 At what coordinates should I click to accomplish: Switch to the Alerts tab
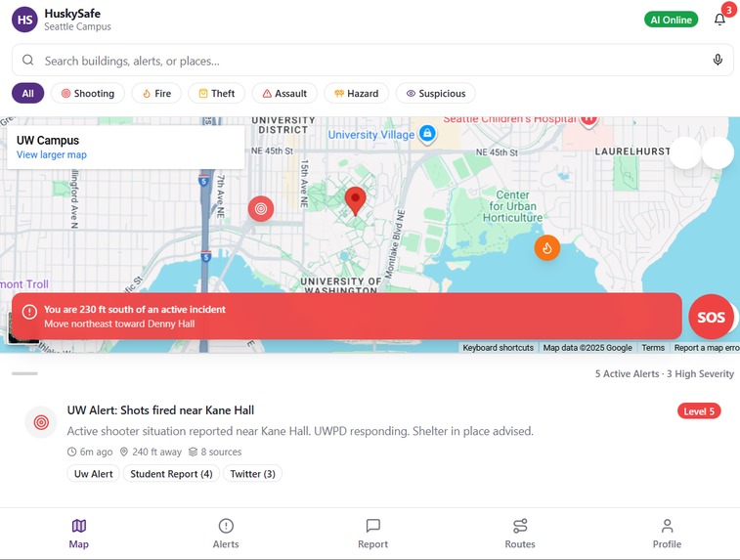(x=226, y=534)
